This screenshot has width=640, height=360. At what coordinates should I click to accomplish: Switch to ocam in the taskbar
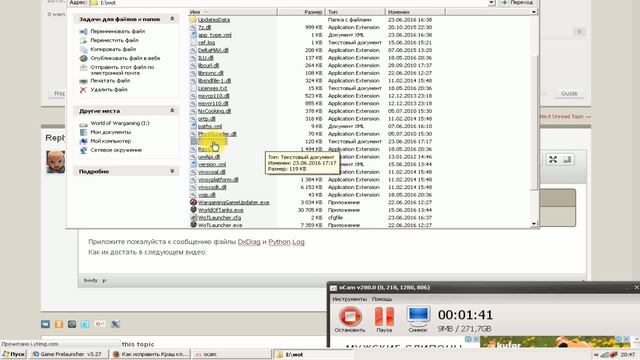[x=231, y=354]
